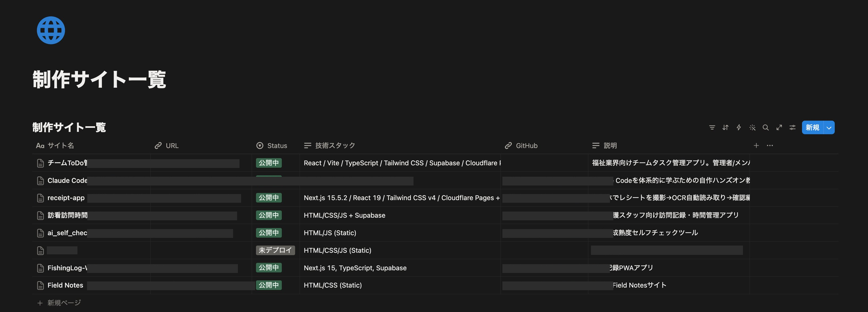
Task: Click page icon of Claude Code row
Action: [x=40, y=181]
